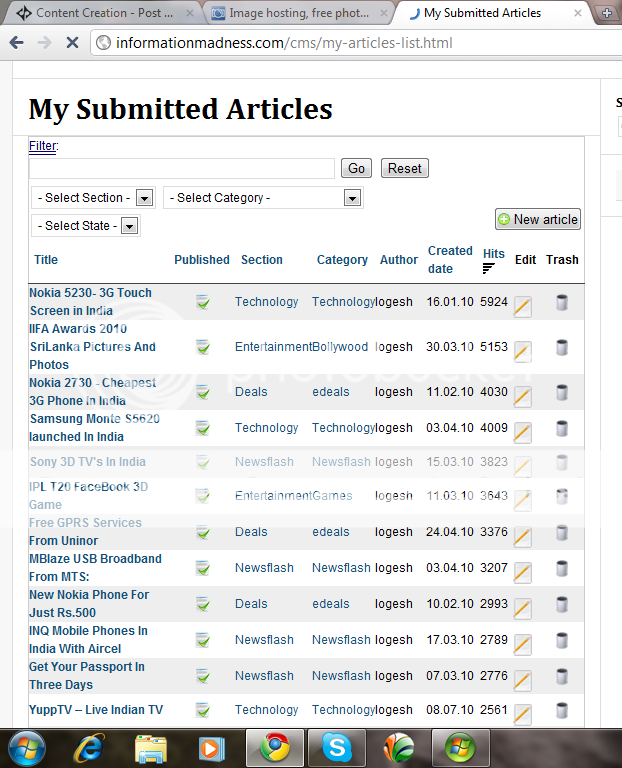The width and height of the screenshot is (622, 768).
Task: Edit the IIFA Awards 2010 article
Action: point(523,352)
